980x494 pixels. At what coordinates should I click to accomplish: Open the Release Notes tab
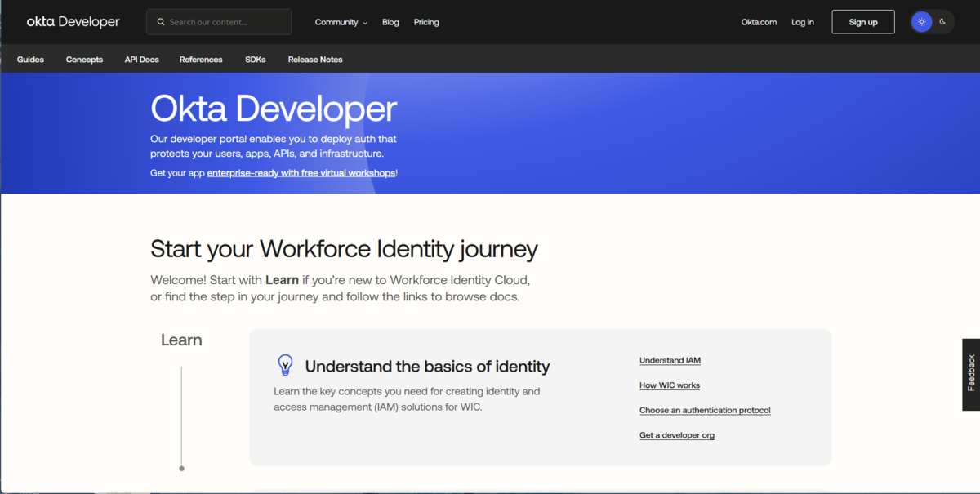click(315, 60)
